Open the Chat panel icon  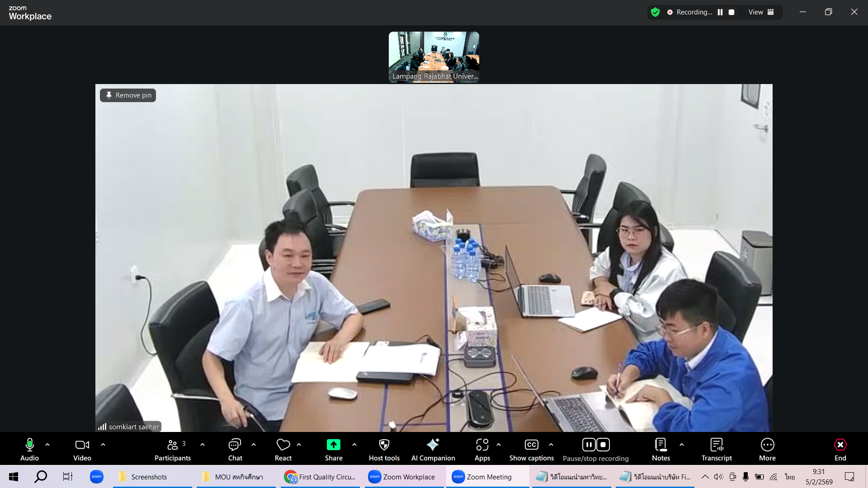[235, 445]
